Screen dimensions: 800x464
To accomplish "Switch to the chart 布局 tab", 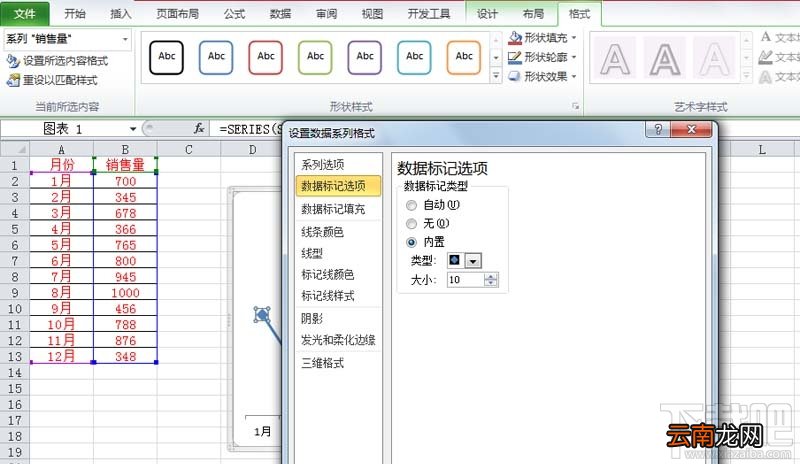I will (533, 14).
